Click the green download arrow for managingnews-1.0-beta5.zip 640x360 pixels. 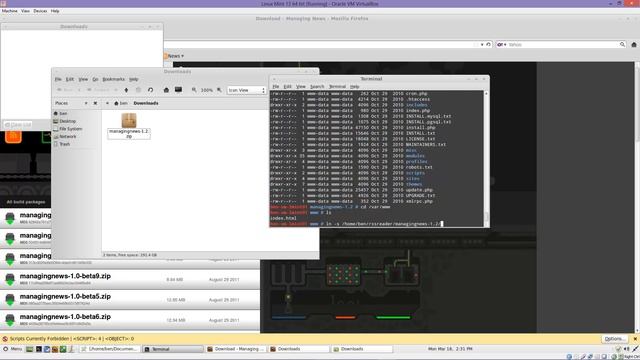[10, 300]
